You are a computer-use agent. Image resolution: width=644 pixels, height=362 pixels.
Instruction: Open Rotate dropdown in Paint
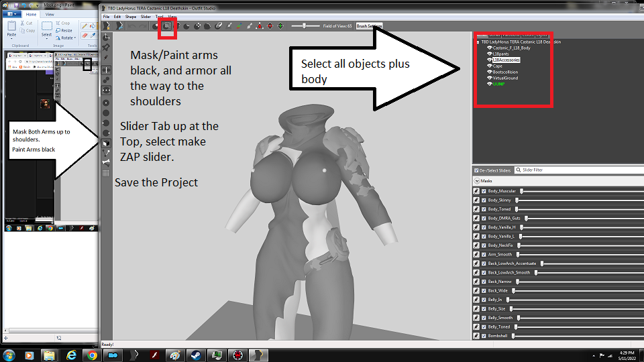click(66, 38)
